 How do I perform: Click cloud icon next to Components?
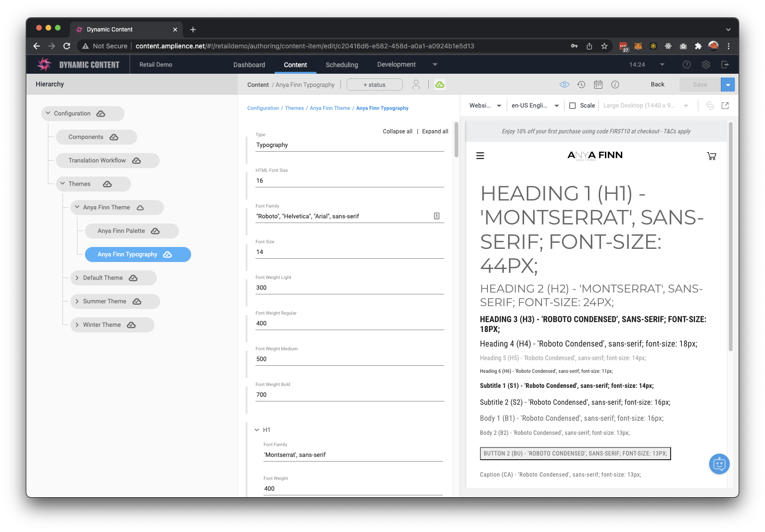point(114,137)
